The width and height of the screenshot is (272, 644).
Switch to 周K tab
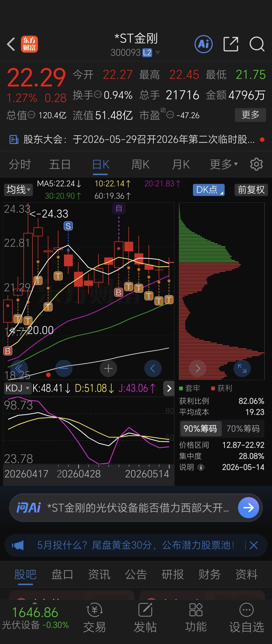(141, 165)
